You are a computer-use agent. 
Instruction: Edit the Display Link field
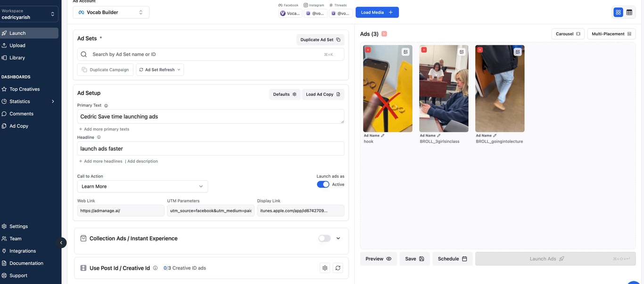click(300, 211)
